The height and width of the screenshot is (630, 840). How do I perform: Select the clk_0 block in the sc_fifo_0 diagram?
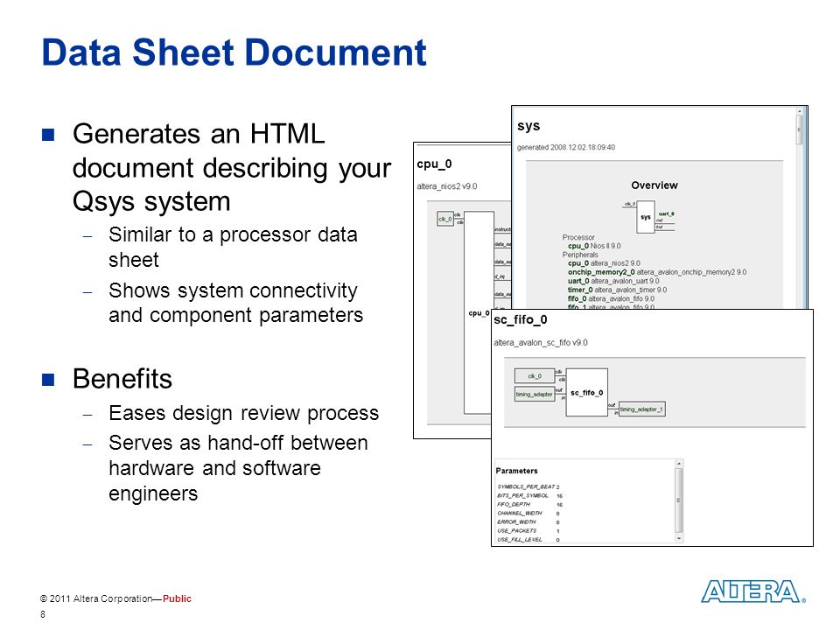point(534,376)
